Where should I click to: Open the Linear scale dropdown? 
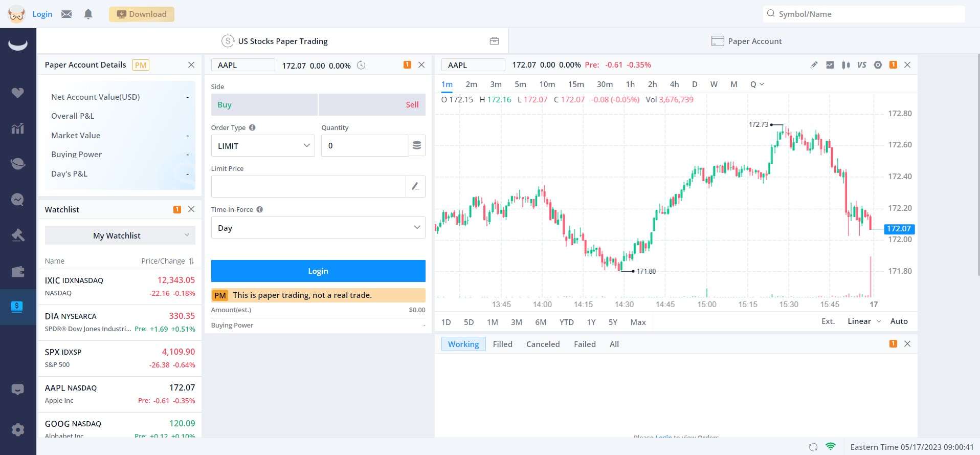tap(864, 321)
